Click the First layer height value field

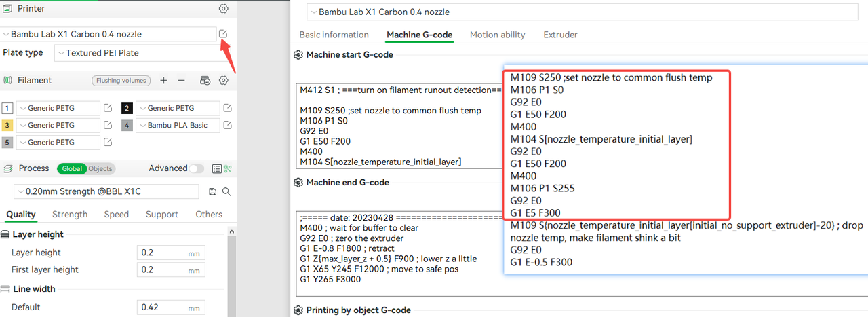(171, 269)
